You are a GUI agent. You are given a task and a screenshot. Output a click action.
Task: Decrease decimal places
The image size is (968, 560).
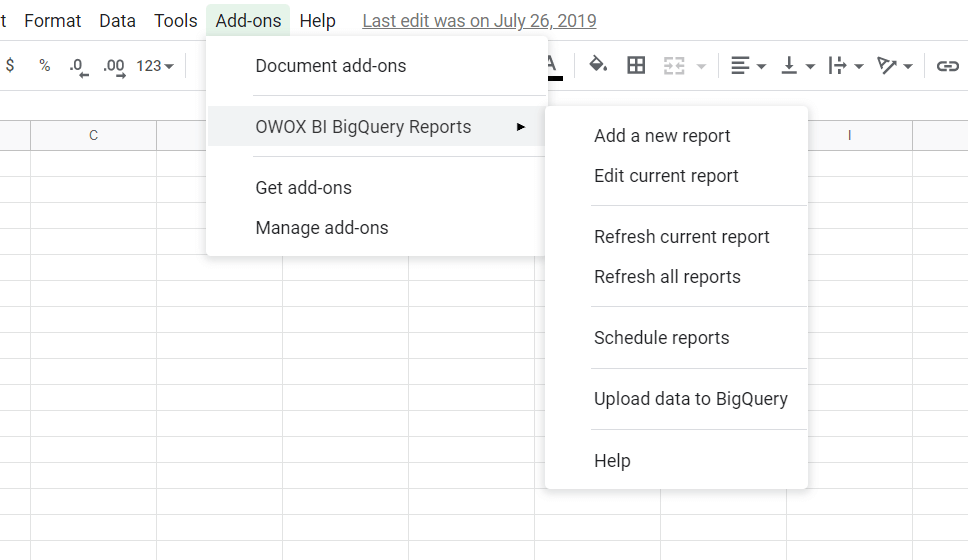(x=78, y=66)
